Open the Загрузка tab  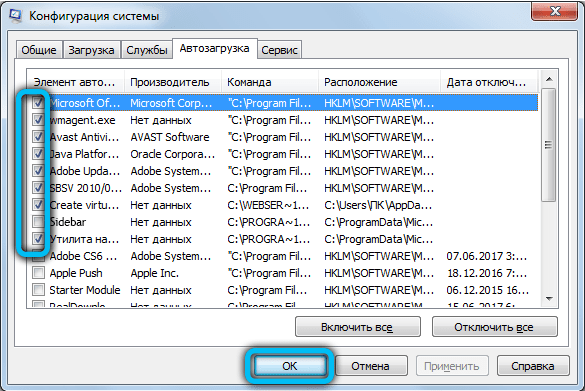point(91,50)
